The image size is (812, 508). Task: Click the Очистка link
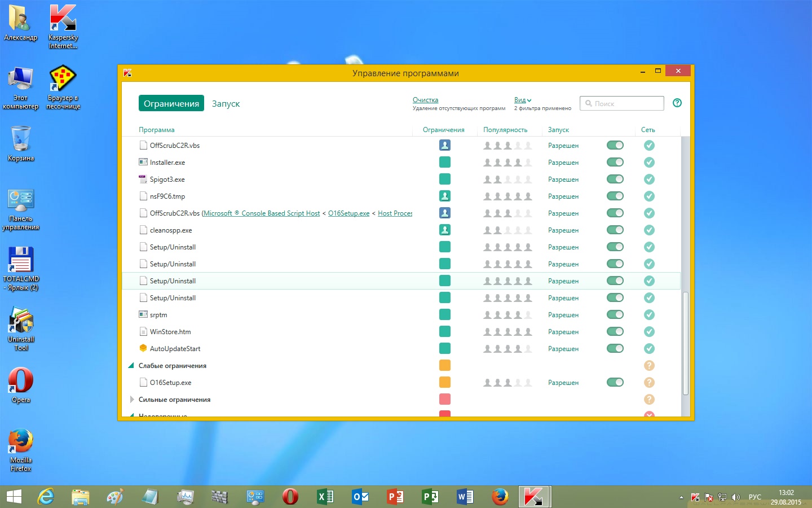[425, 100]
